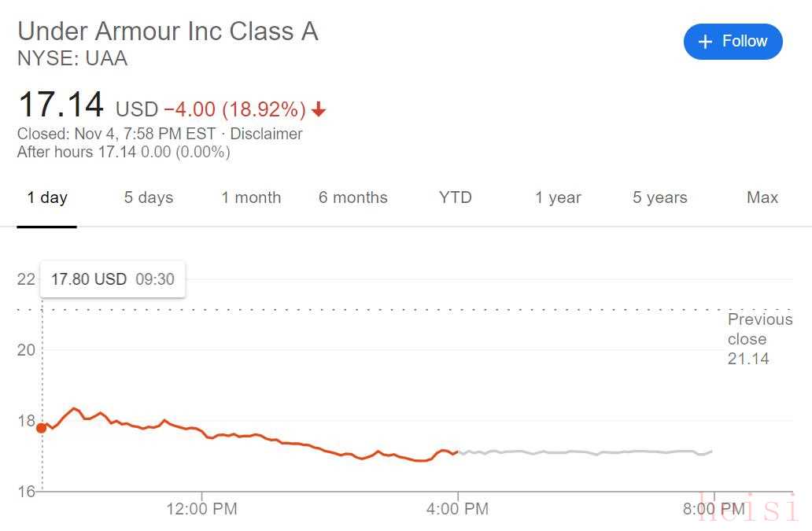Select the 5 years range tab

(659, 197)
